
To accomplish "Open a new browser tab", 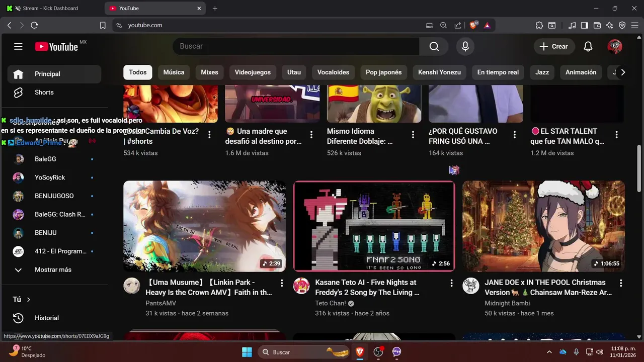I will (215, 9).
